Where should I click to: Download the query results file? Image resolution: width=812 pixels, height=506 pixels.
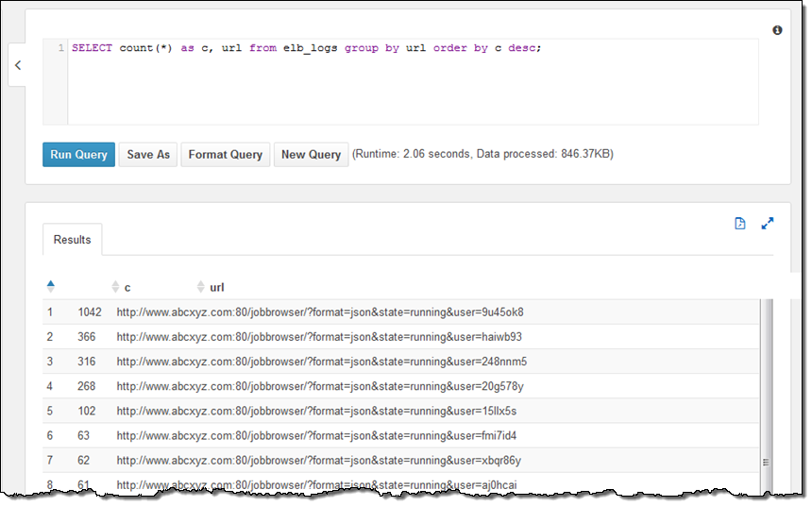(x=740, y=224)
